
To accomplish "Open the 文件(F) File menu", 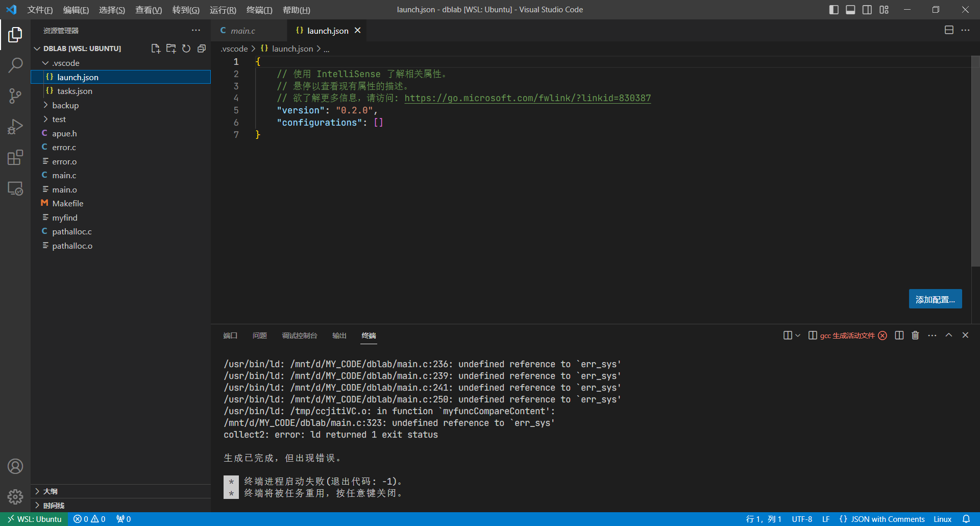I will click(x=40, y=10).
